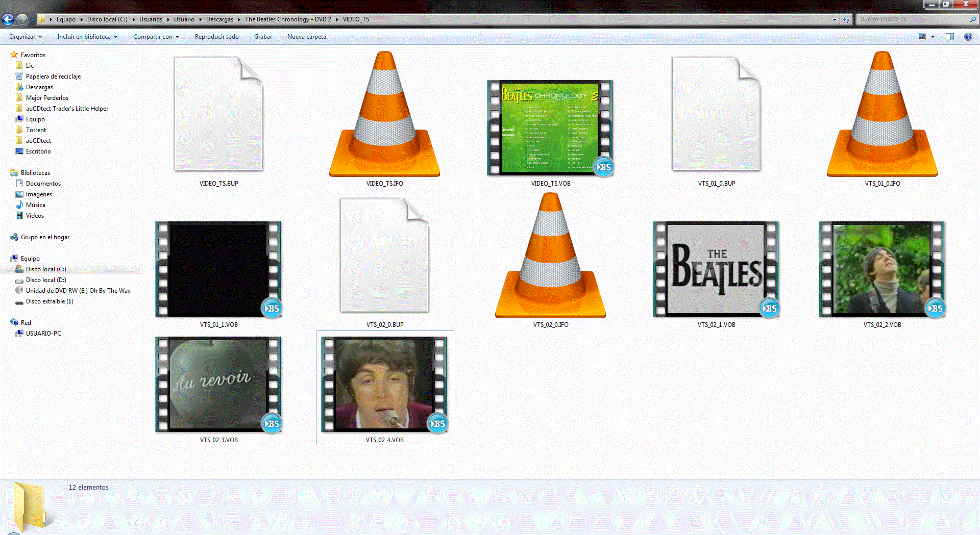Open the view options dropdown arrow

[933, 37]
